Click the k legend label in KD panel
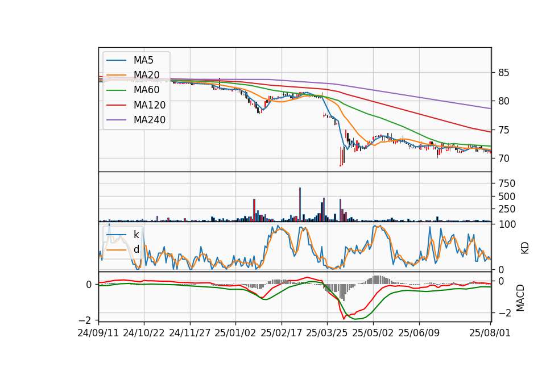546x392 pixels. click(x=136, y=235)
